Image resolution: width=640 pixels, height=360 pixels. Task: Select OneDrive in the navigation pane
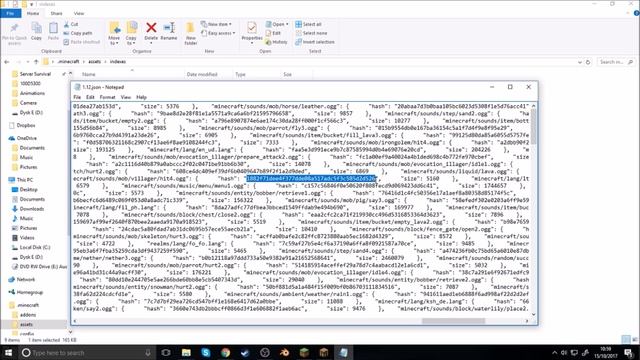click(x=27, y=138)
